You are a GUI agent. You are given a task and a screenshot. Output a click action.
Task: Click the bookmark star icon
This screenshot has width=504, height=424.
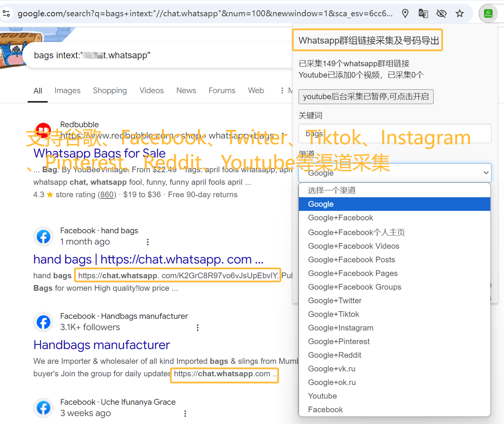click(459, 14)
